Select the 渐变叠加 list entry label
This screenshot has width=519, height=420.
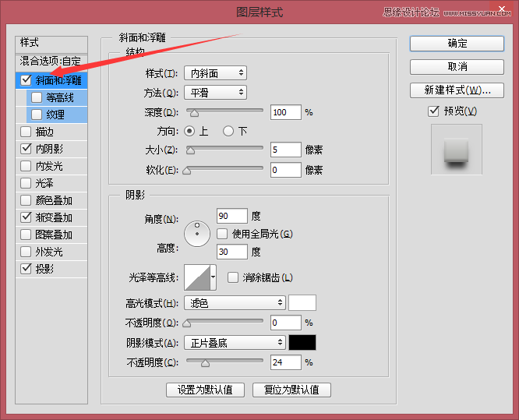54,217
